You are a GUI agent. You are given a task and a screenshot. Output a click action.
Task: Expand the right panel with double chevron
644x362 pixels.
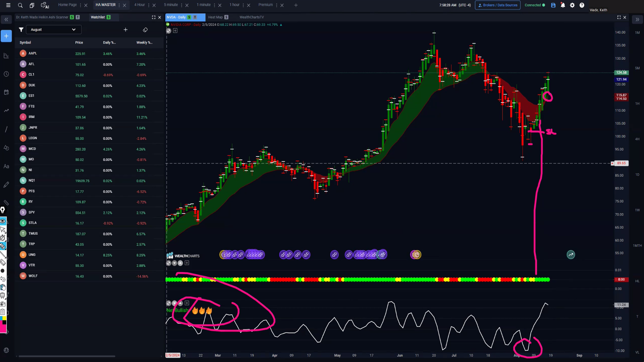[637, 19]
